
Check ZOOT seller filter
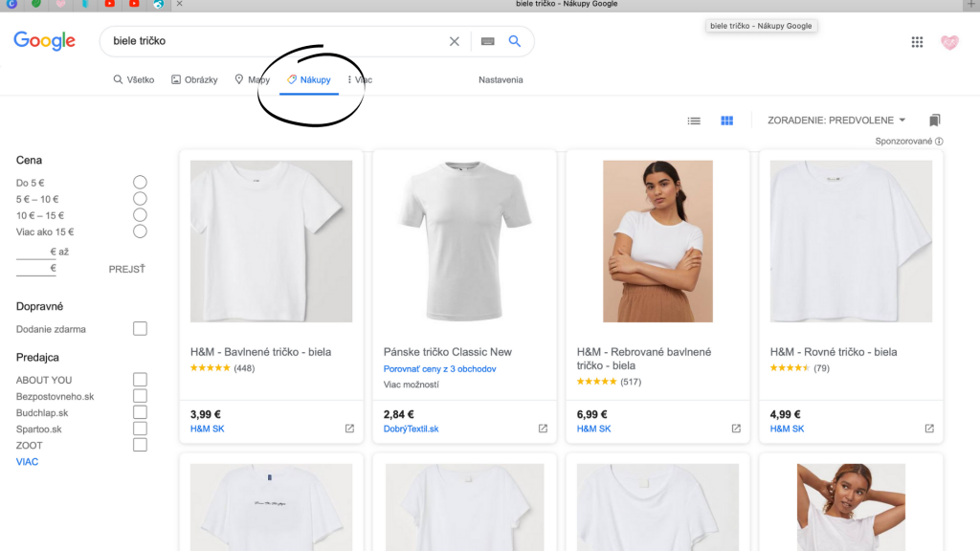140,445
